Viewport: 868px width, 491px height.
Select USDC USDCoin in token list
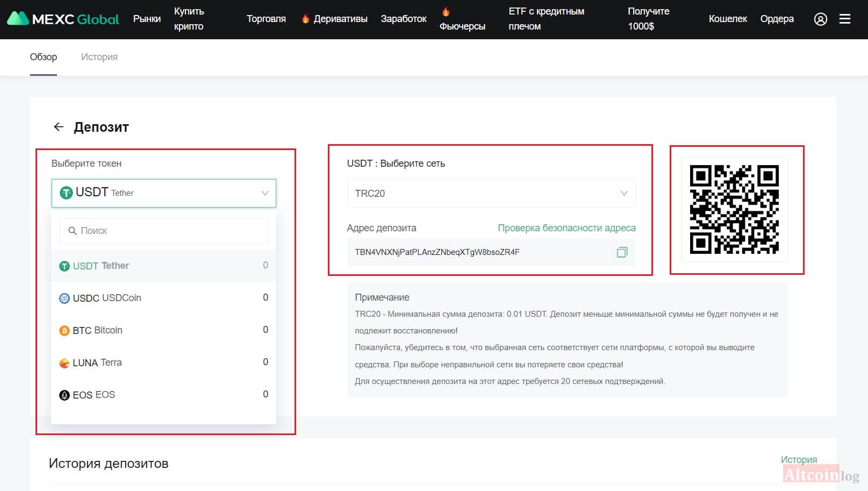coord(163,298)
